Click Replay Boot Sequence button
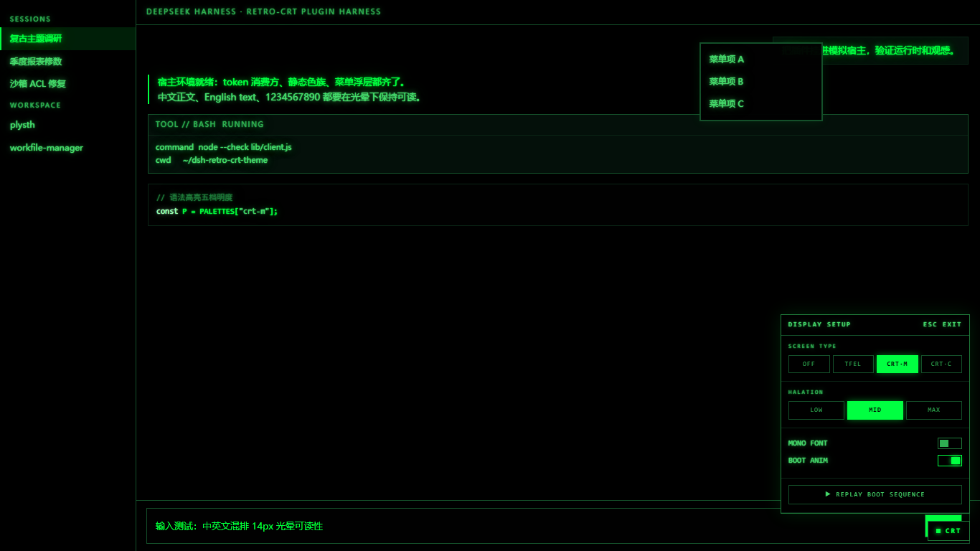 coord(875,494)
